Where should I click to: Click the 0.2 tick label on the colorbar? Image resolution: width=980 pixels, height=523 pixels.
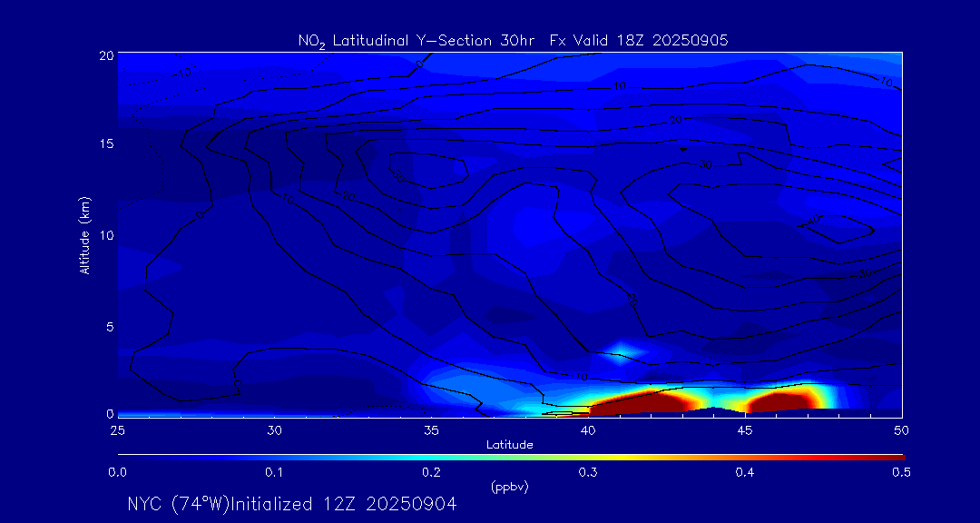[x=431, y=472]
